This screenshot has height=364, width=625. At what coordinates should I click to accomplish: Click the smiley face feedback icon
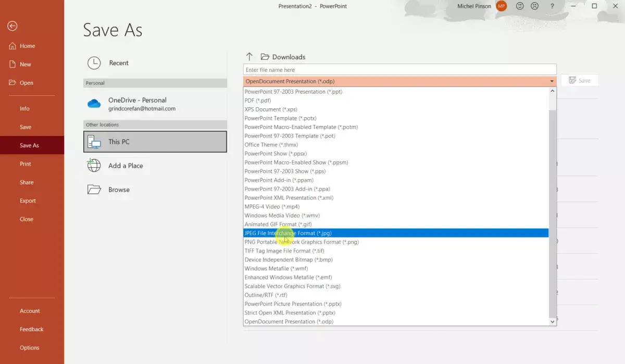click(x=520, y=6)
